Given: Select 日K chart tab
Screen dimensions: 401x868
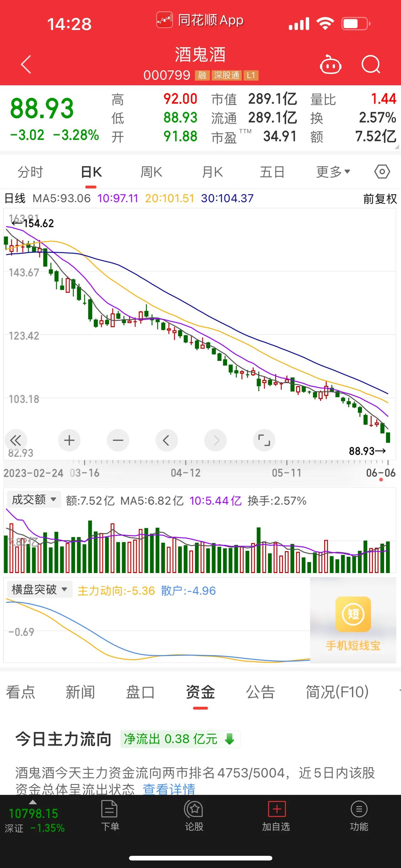Looking at the screenshot, I should coord(91,172).
